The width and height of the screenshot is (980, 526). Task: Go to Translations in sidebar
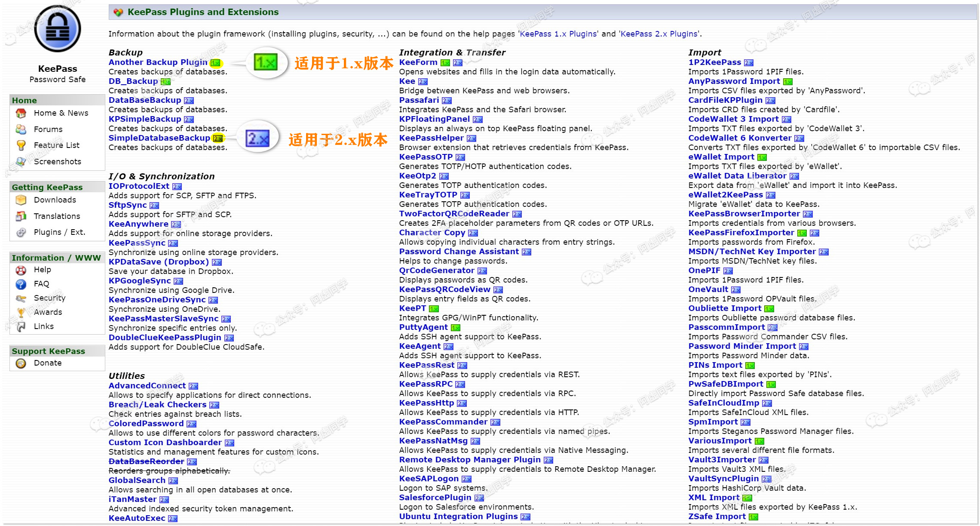pos(57,216)
